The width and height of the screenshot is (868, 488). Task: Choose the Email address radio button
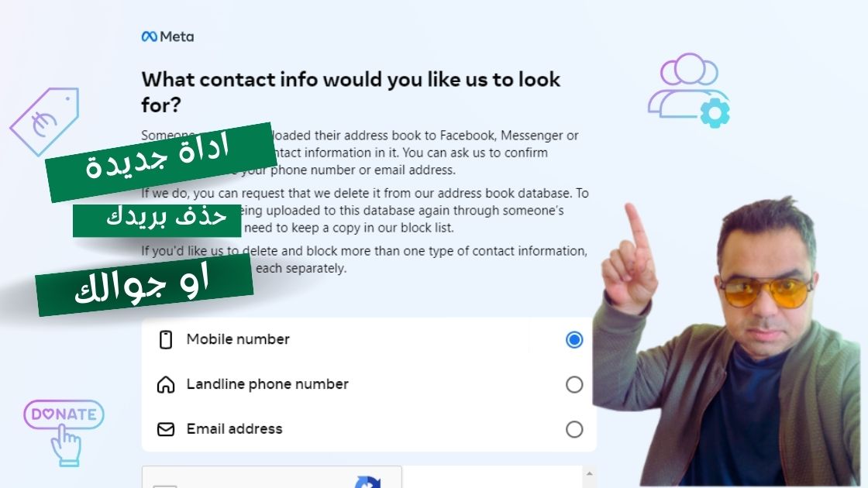point(574,429)
